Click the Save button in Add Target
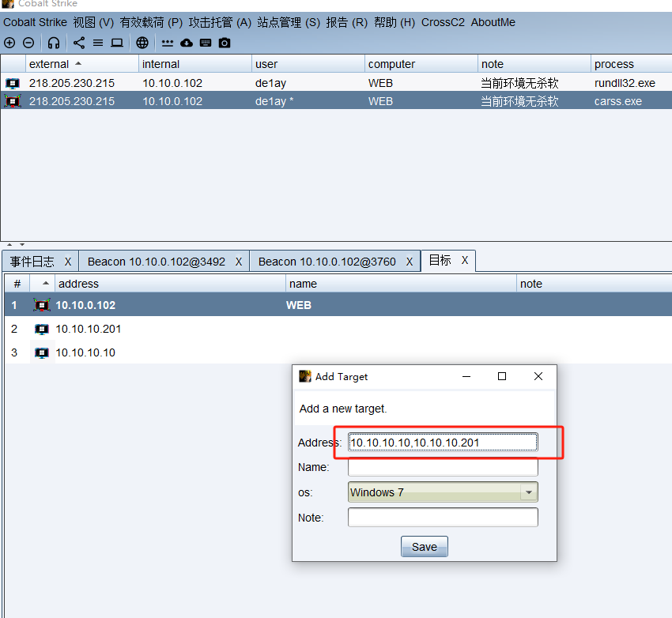This screenshot has height=618, width=672. coord(424,547)
